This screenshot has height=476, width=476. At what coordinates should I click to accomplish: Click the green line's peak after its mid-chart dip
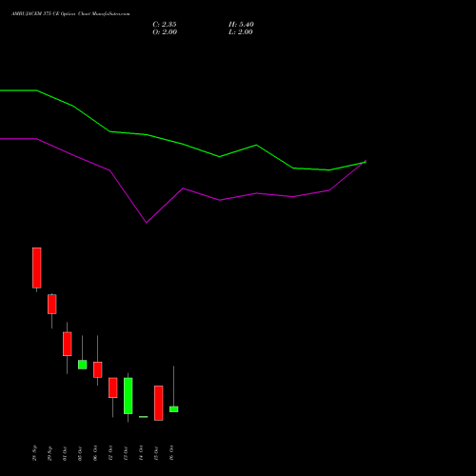coord(256,145)
